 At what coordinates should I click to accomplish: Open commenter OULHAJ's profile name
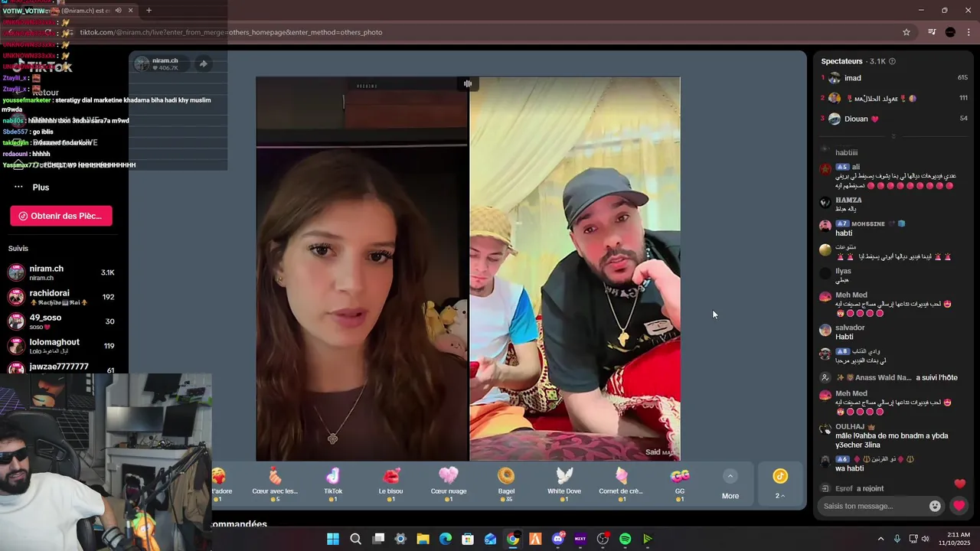850,426
